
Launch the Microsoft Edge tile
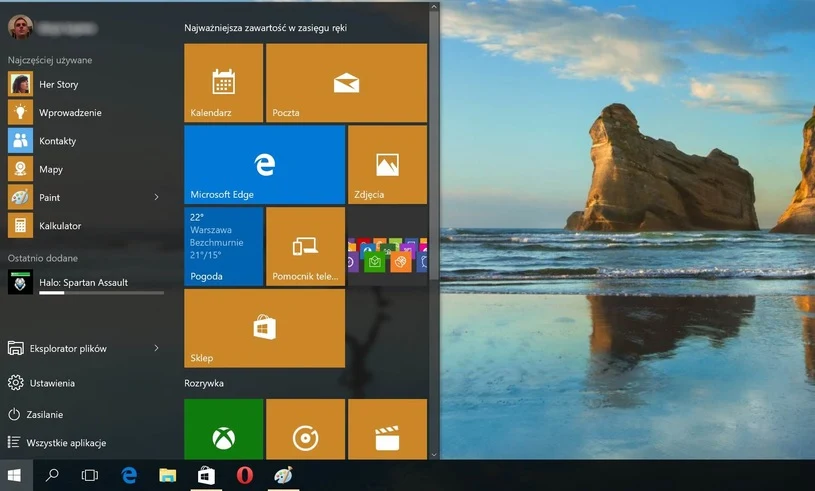tap(265, 165)
